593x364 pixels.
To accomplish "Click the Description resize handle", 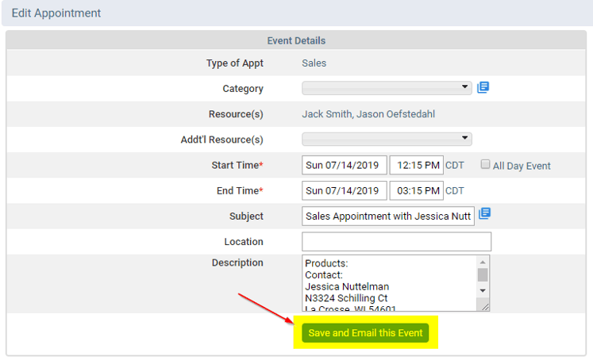I will (x=484, y=306).
